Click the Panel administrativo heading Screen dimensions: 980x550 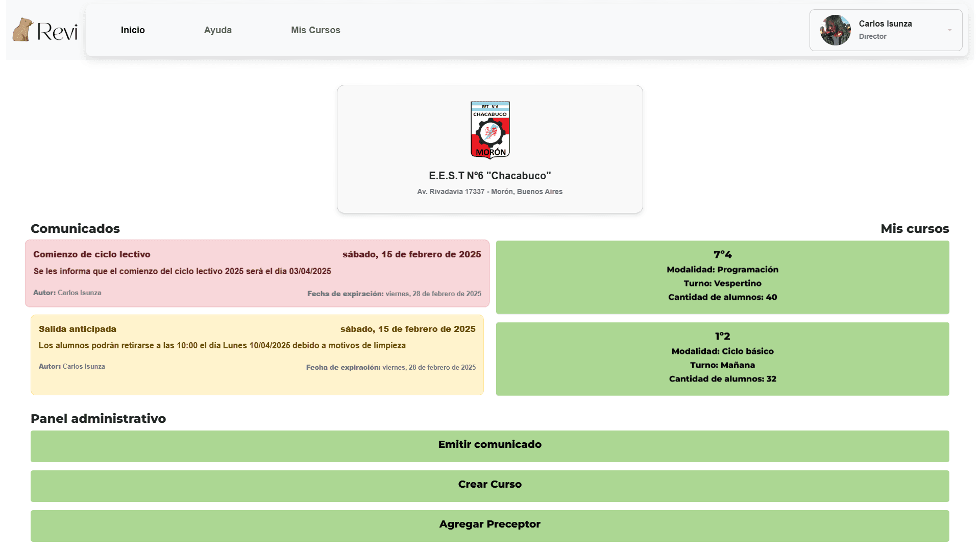click(x=98, y=419)
